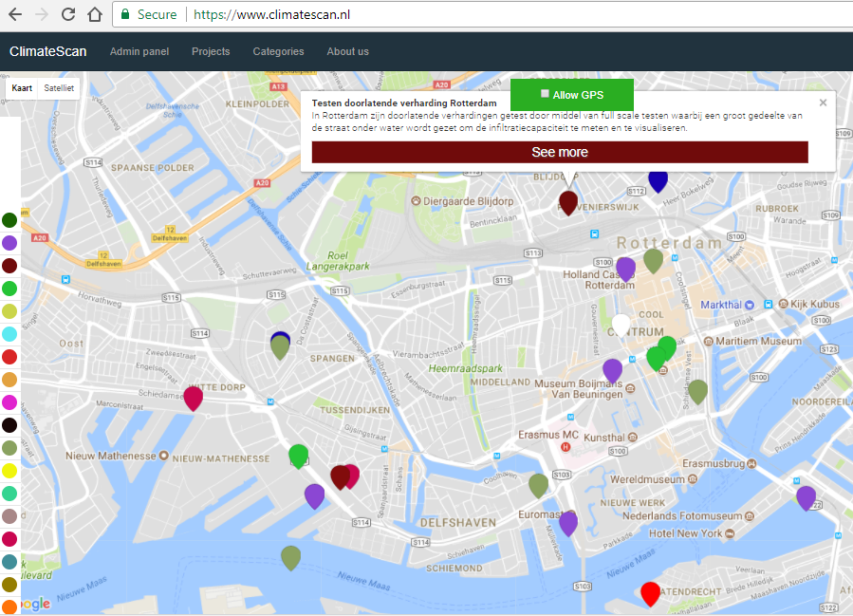Click Rotterdam Centraal station transit icon
Image resolution: width=853 pixels, height=616 pixels.
point(595,234)
